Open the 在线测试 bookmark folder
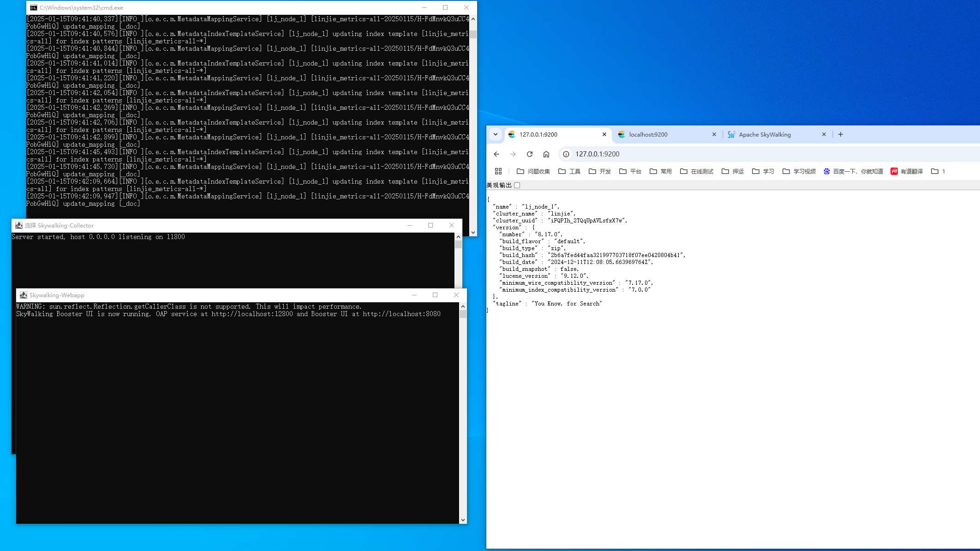Image resolution: width=980 pixels, height=551 pixels. coord(697,171)
